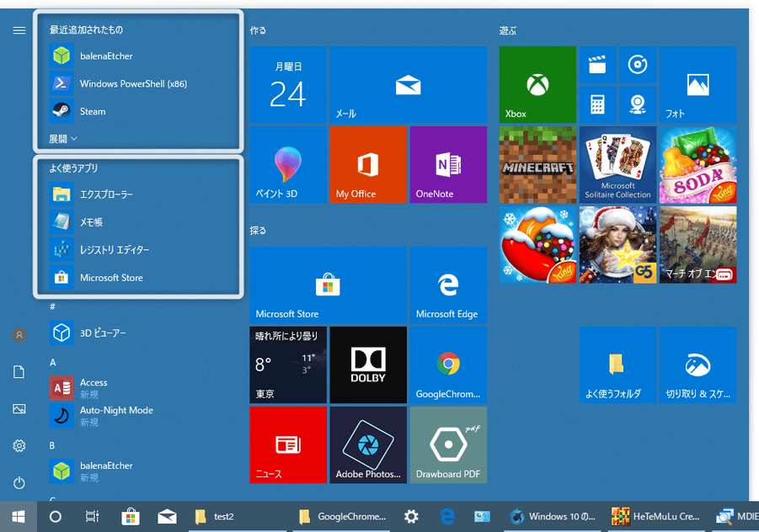This screenshot has height=532, width=759.
Task: Open the Xbox tile
Action: tap(537, 85)
